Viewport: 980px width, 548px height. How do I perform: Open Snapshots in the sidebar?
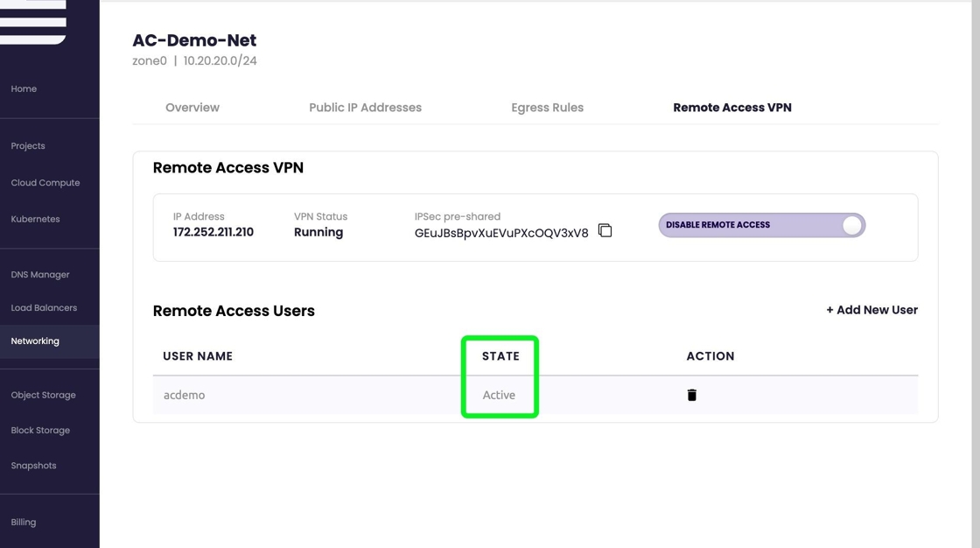[x=33, y=466]
